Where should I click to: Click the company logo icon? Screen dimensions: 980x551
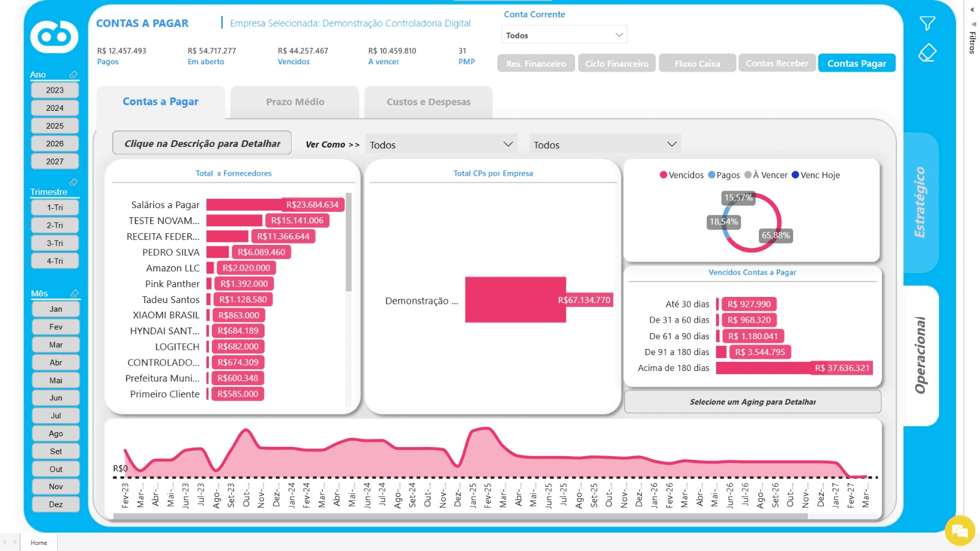click(x=55, y=37)
